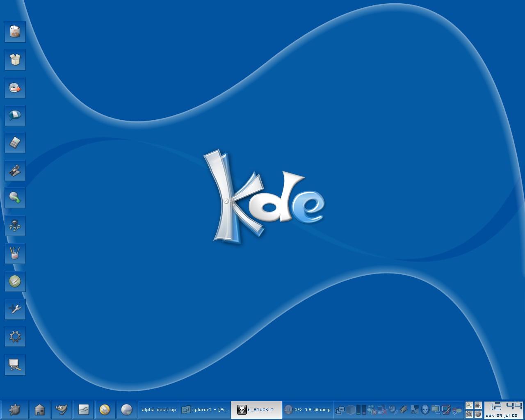The height and width of the screenshot is (420, 525).
Task: Launch GIMP from the panel
Action: click(x=62, y=410)
